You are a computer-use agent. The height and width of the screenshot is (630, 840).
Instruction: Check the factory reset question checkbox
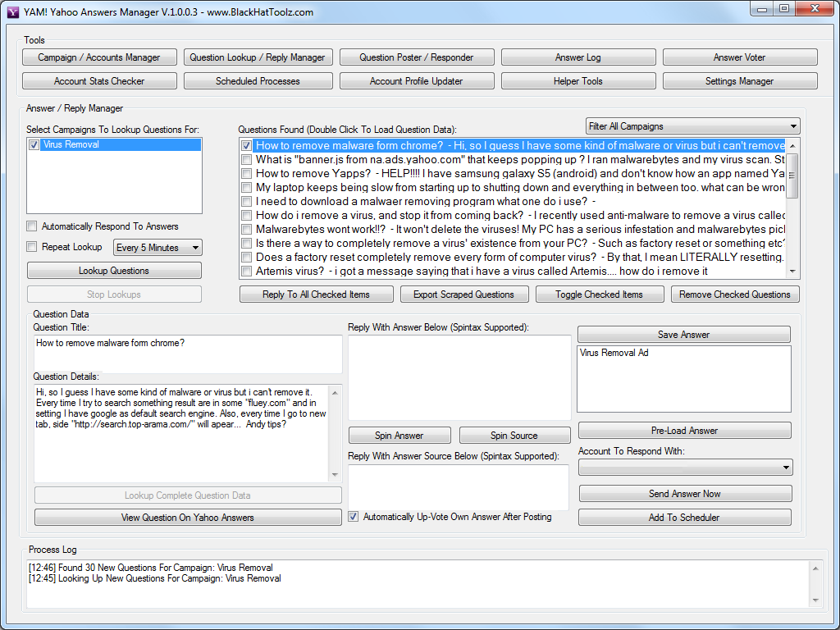(246, 257)
